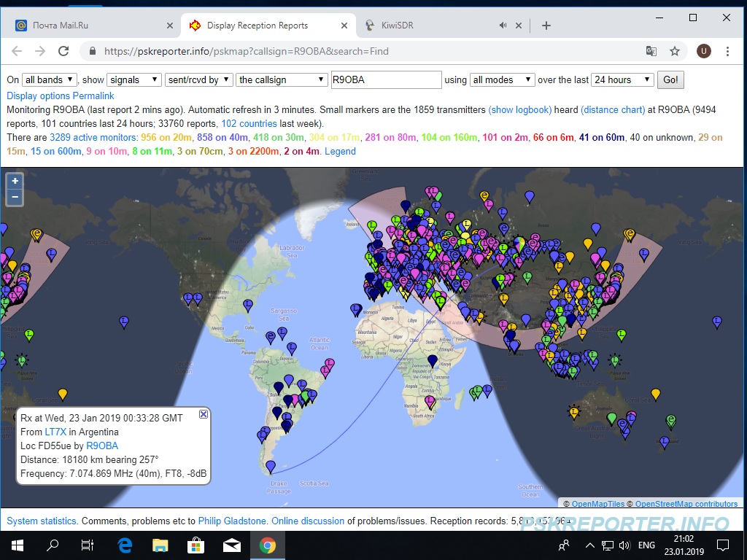Expand the '24 hours' time range dropdown
Image resolution: width=747 pixels, height=560 pixels.
[x=622, y=80]
